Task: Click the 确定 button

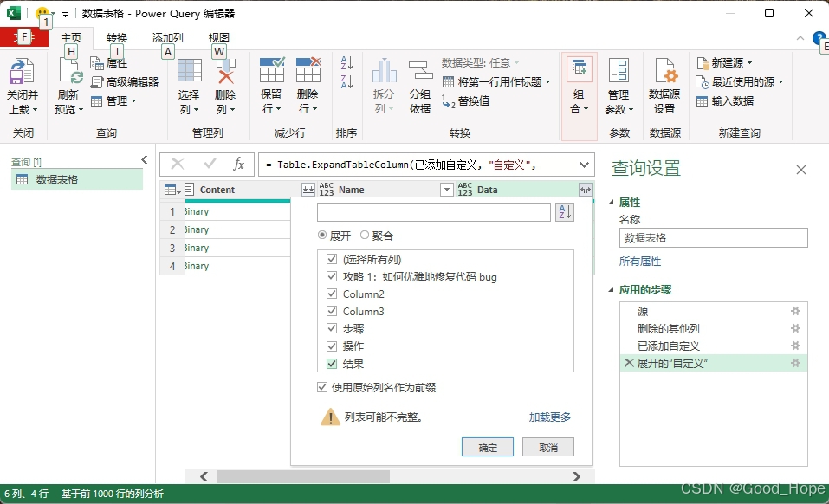Action: pyautogui.click(x=488, y=447)
